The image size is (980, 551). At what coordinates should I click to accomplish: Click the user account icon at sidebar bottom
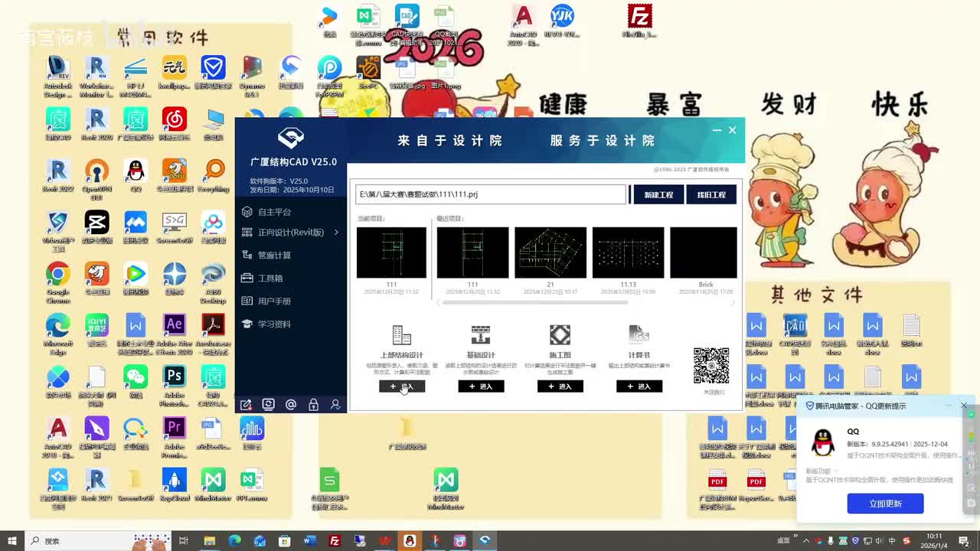[x=335, y=404]
